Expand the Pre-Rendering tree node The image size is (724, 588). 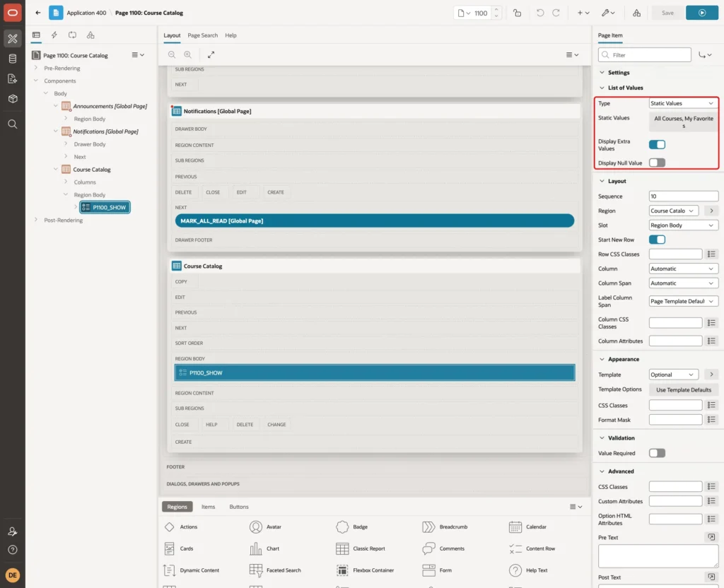(36, 69)
